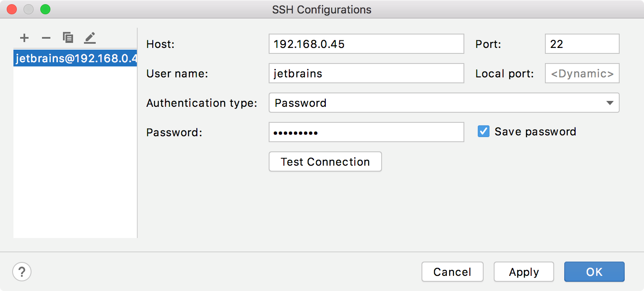Edit the selected configuration name
Image resolution: width=644 pixels, height=291 pixels.
[89, 37]
